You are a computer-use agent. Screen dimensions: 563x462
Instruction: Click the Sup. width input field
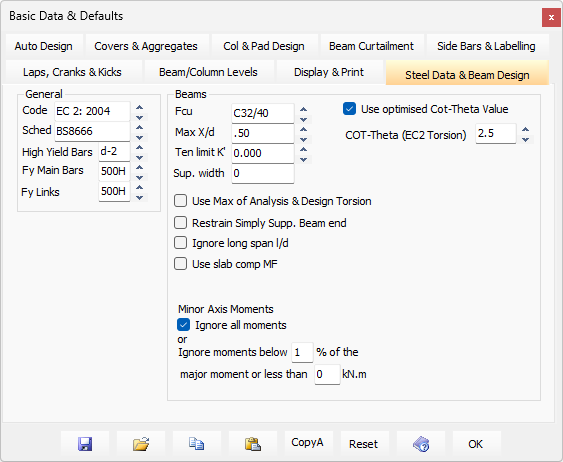pos(263,174)
